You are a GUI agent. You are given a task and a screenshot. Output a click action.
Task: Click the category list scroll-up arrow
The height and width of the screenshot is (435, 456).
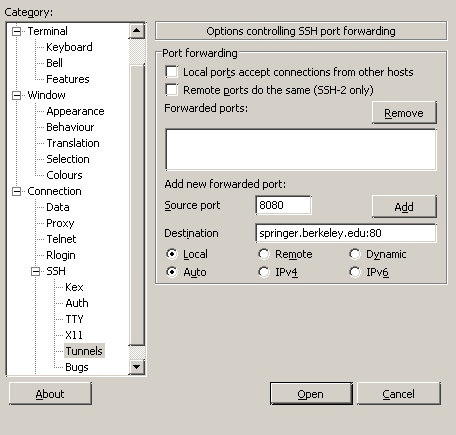click(136, 31)
